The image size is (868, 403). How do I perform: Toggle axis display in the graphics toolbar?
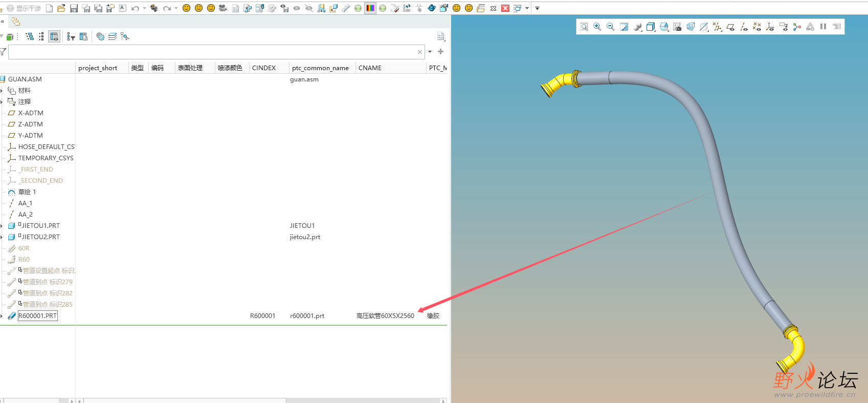744,27
